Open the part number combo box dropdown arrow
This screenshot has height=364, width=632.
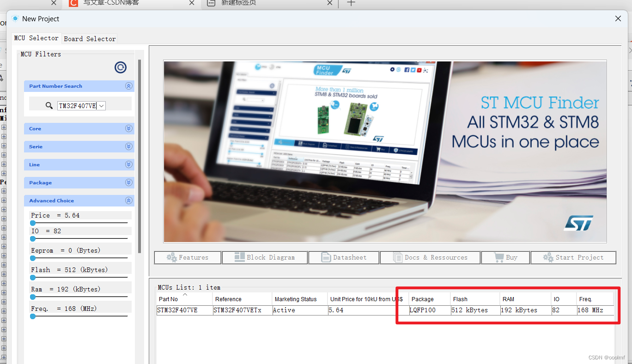coord(102,106)
